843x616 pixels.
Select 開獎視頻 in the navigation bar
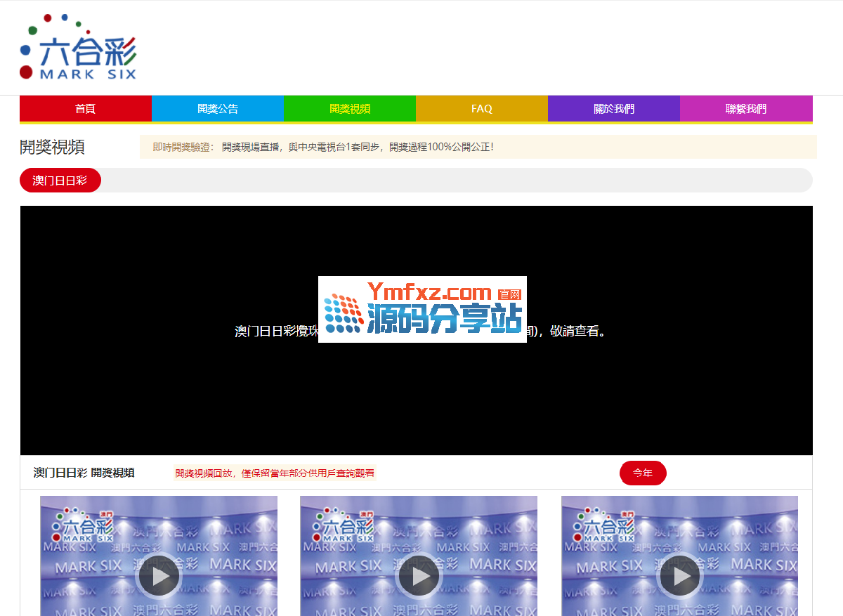pyautogui.click(x=349, y=109)
